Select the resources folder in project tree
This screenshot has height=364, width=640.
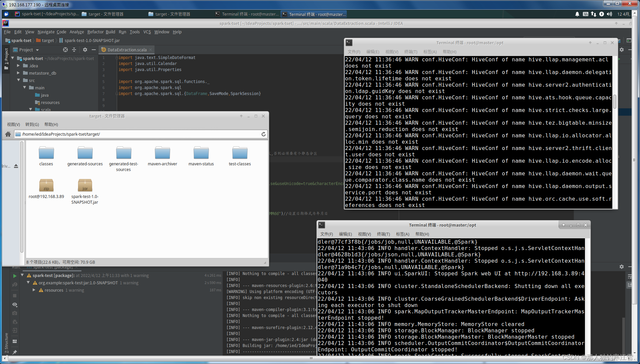tap(47, 102)
